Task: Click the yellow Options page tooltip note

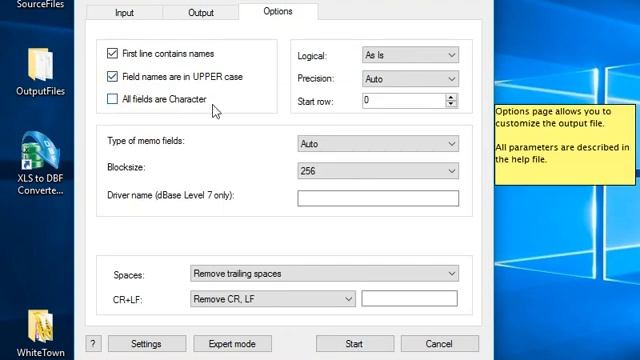Action: (x=565, y=144)
